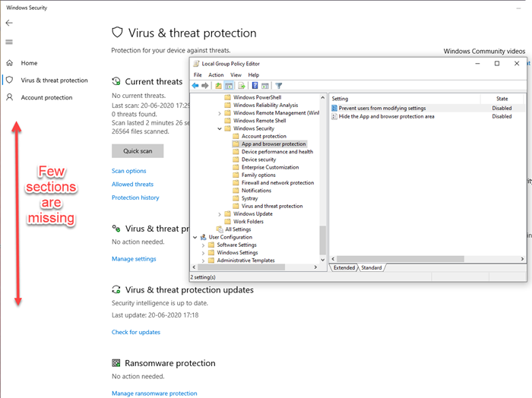The image size is (532, 398).
Task: Click the tree pane horizontal scrollbar thumb
Action: 241,267
